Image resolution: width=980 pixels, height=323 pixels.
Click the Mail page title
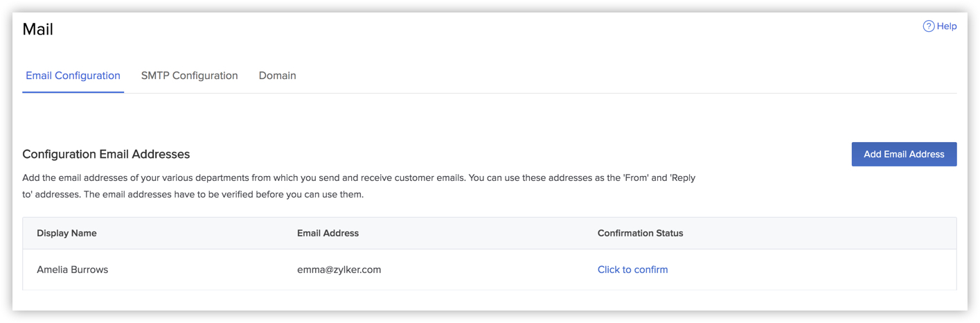tap(37, 29)
